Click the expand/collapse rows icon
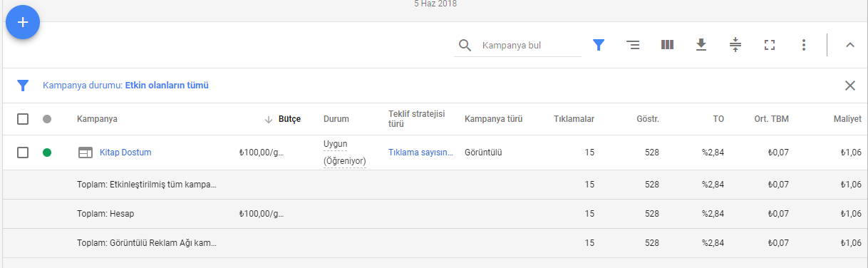 [735, 46]
